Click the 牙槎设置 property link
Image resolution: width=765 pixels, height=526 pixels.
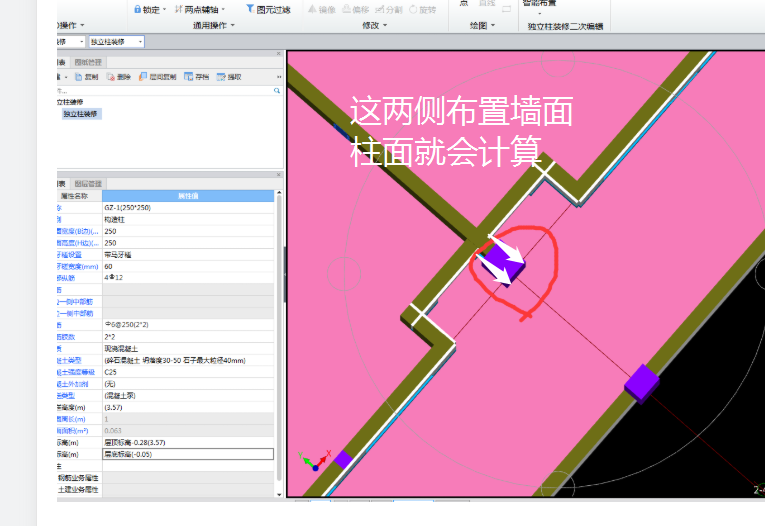click(x=69, y=255)
